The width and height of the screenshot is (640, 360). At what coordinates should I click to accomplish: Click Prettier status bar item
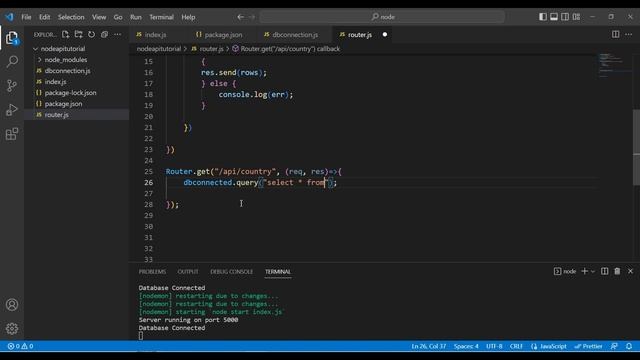(x=588, y=346)
